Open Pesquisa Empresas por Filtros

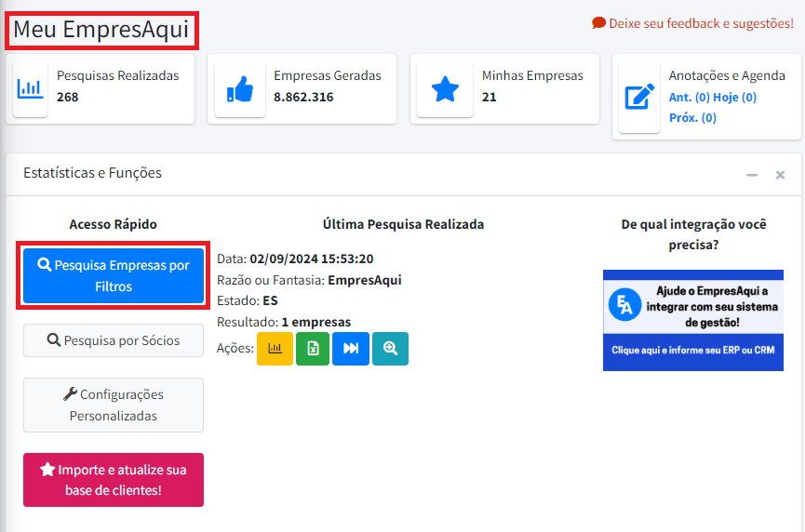(x=113, y=276)
